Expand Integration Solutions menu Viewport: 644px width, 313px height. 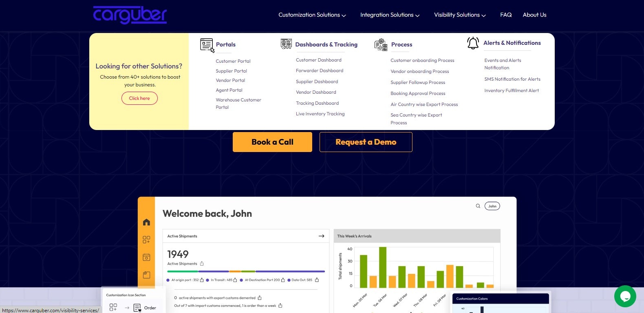(390, 15)
